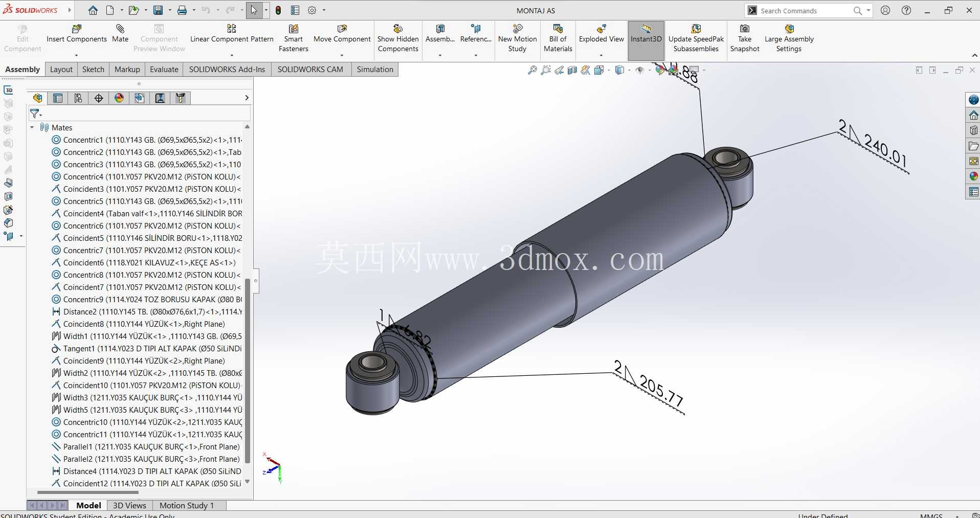Screen dimensions: 980x518
Task: Click Zoom to Fit in view toolbar
Action: coord(532,70)
